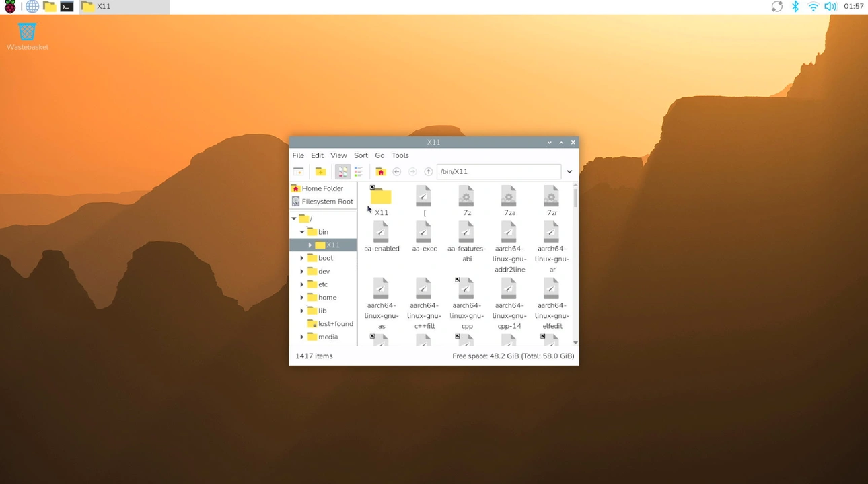The width and height of the screenshot is (868, 484).
Task: Click the Bluetooth icon in system tray
Action: [x=795, y=7]
